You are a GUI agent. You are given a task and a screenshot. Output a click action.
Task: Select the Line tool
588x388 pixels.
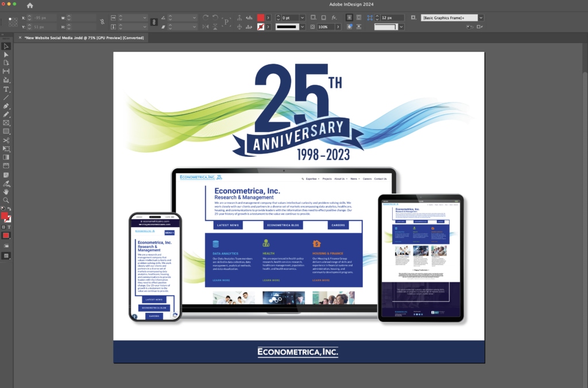(6, 98)
